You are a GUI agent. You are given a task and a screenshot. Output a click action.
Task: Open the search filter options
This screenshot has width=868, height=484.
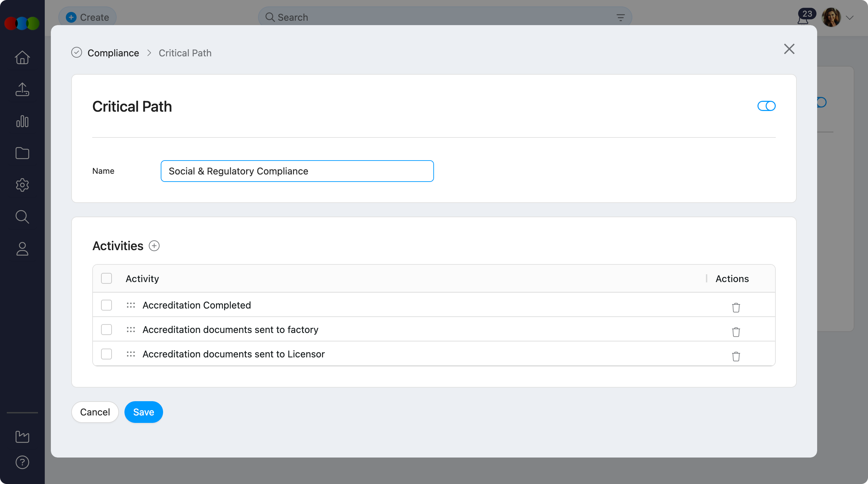(x=620, y=18)
